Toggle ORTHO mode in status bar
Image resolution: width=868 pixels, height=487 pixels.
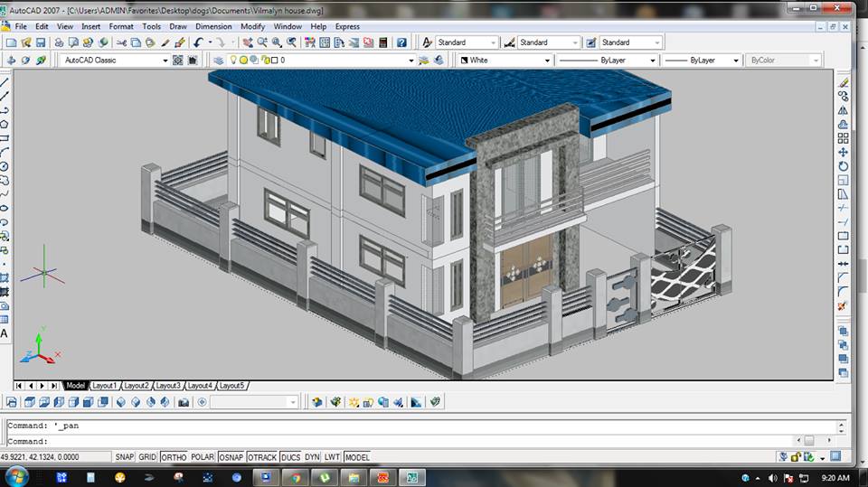173,457
